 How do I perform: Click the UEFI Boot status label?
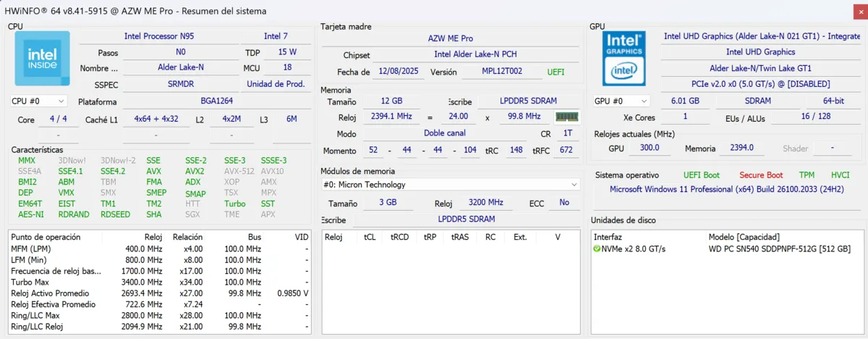tap(701, 175)
